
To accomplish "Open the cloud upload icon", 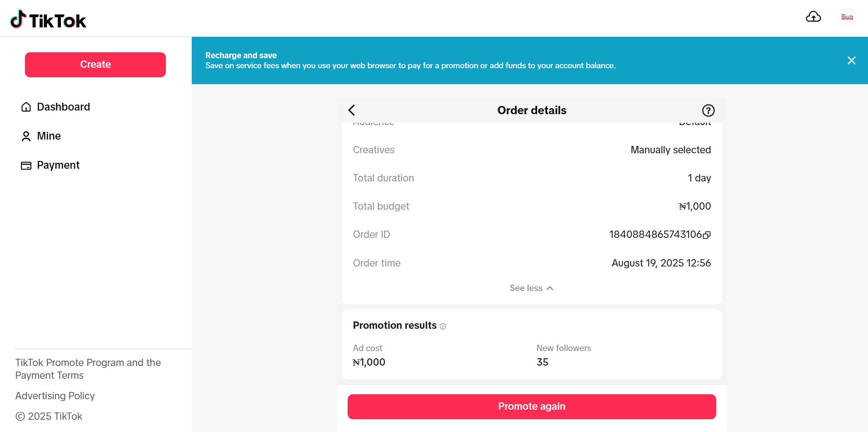I will (x=813, y=17).
